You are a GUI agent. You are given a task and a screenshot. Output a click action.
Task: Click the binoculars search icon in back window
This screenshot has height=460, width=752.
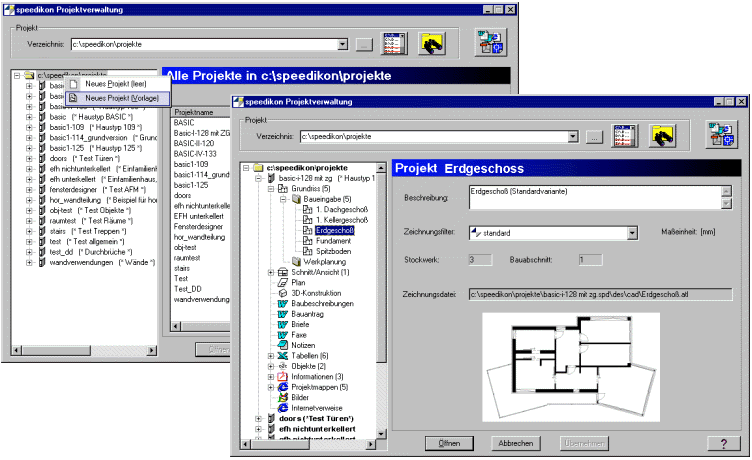coord(432,44)
